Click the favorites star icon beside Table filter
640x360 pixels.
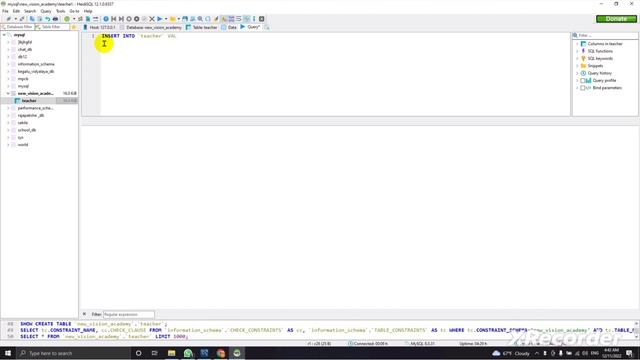coord(74,27)
